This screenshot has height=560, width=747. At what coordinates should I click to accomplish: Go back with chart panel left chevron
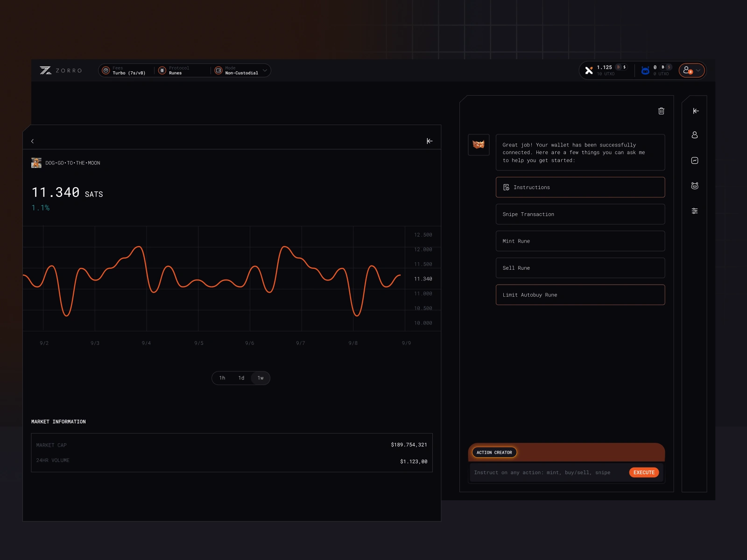point(32,141)
